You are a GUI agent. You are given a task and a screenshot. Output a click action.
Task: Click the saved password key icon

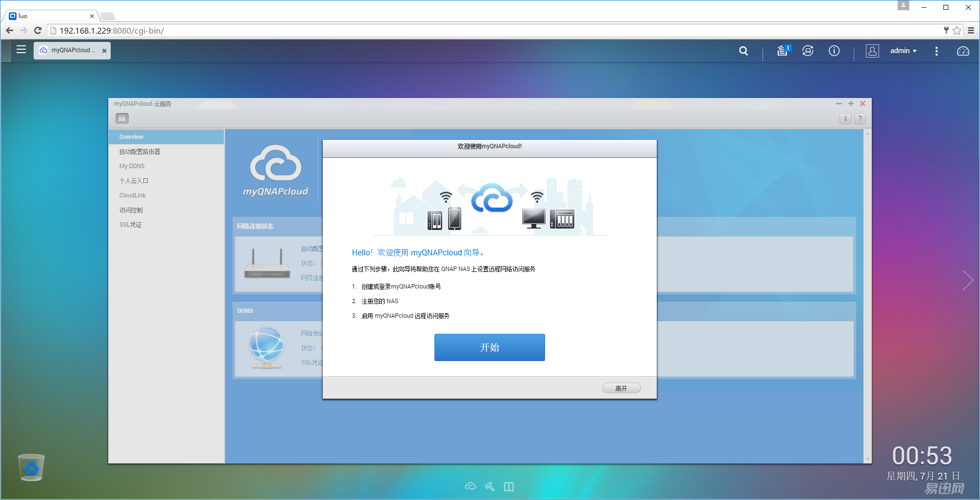tap(946, 30)
